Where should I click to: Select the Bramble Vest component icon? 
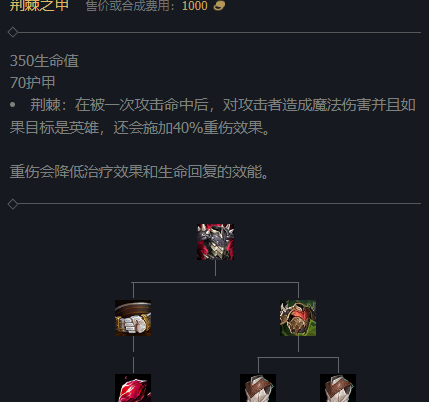click(298, 318)
